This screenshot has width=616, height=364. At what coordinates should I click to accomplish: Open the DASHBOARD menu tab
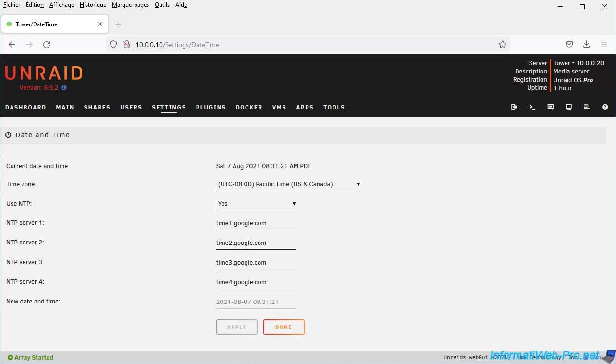click(25, 108)
